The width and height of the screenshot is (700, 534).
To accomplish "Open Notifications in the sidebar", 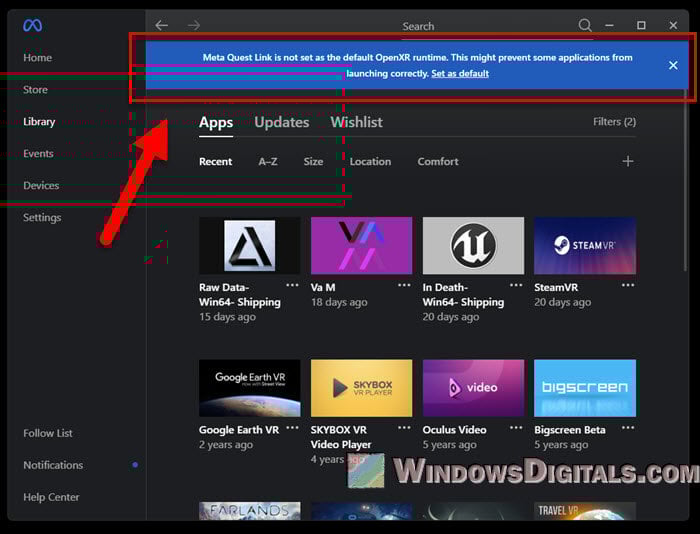I will 53,465.
